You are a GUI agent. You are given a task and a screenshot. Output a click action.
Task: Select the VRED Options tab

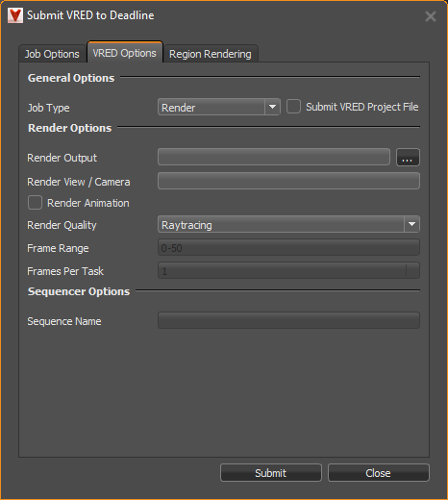click(x=125, y=52)
